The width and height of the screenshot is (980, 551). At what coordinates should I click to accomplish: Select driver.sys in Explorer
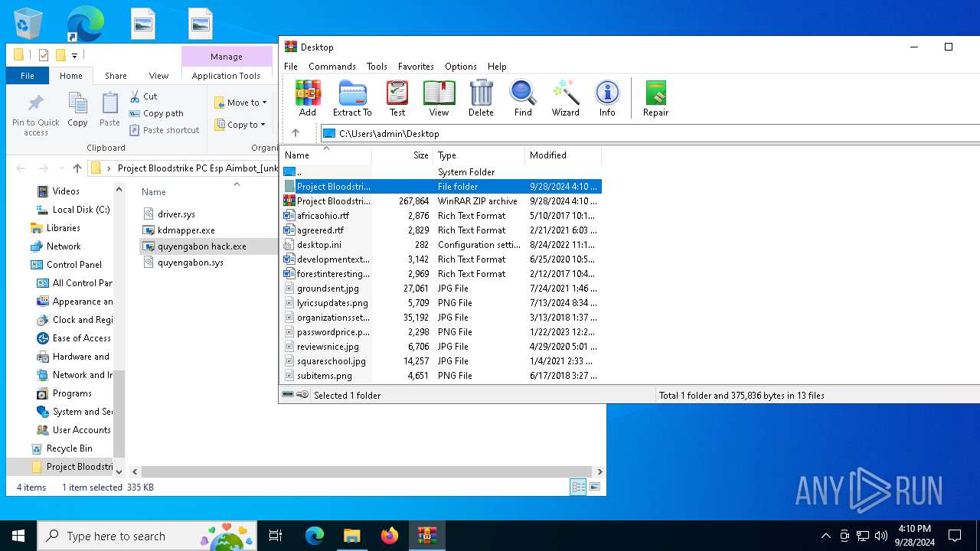pos(176,214)
